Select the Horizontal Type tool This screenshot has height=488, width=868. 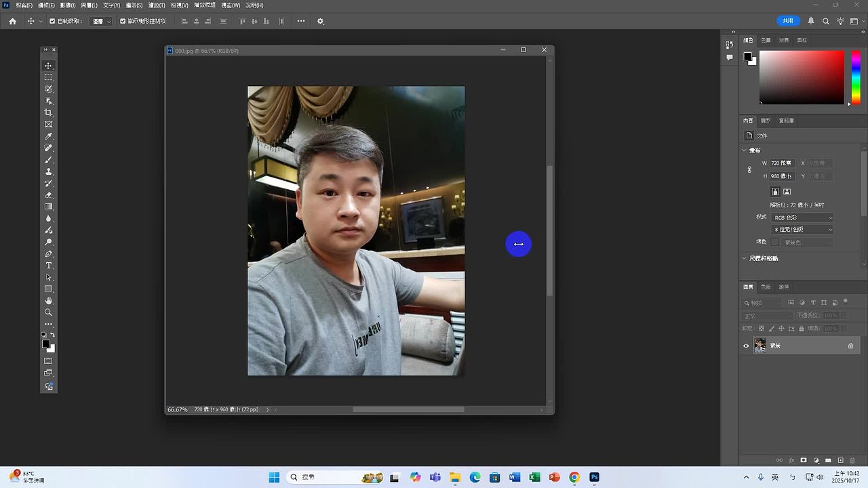tap(48, 266)
